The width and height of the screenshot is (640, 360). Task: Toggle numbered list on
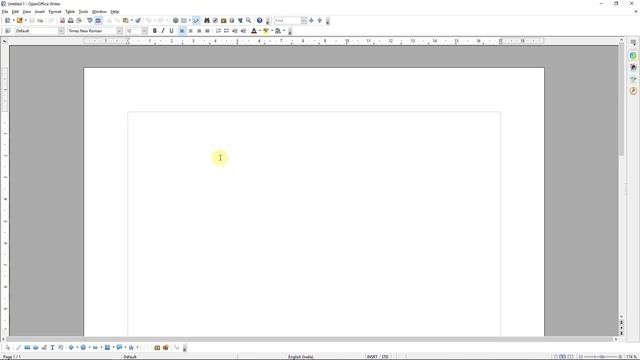[x=218, y=31]
